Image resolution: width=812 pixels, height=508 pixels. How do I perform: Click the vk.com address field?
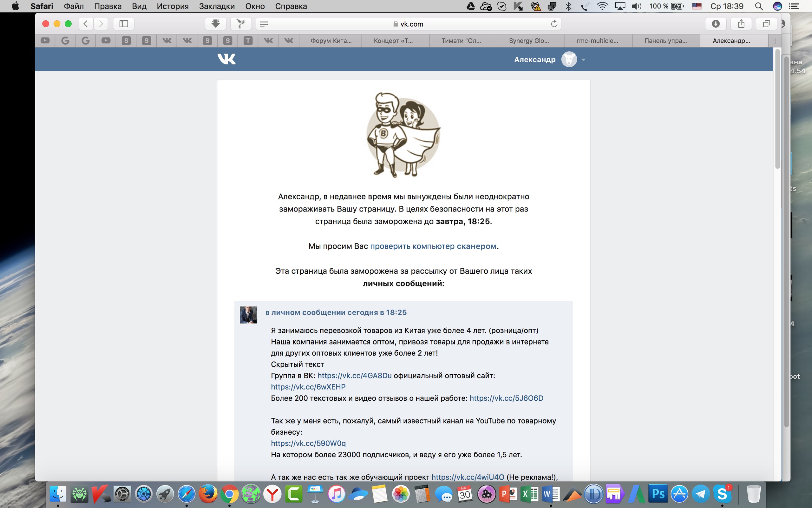(408, 24)
